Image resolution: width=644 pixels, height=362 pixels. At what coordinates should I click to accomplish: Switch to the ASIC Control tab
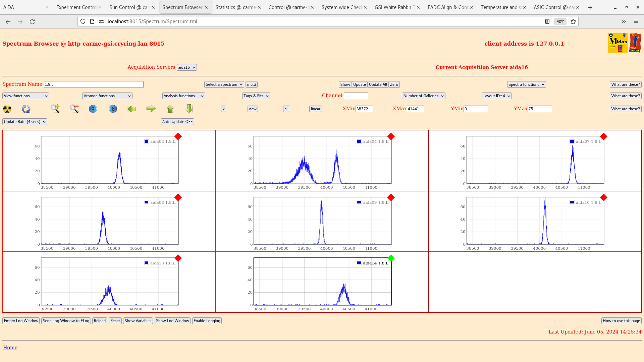(553, 7)
